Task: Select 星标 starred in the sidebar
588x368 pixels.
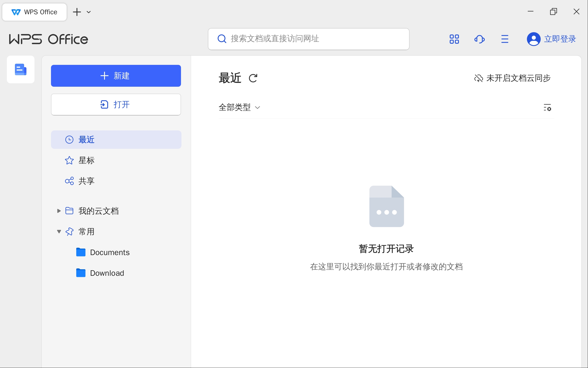Action: (116, 160)
